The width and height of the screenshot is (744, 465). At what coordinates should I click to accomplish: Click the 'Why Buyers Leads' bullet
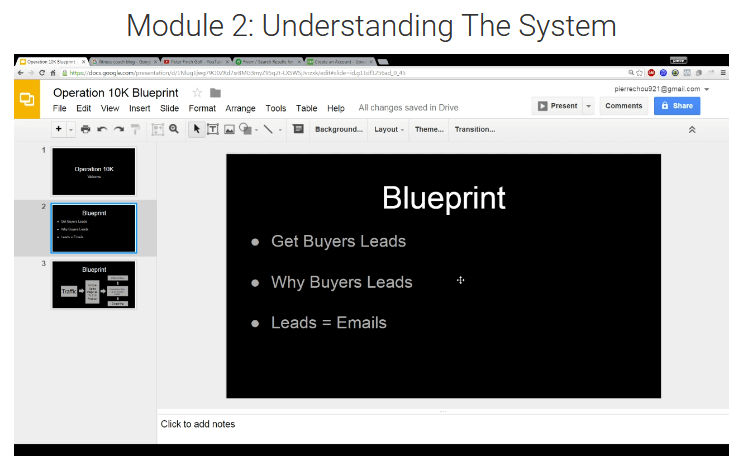pos(342,282)
